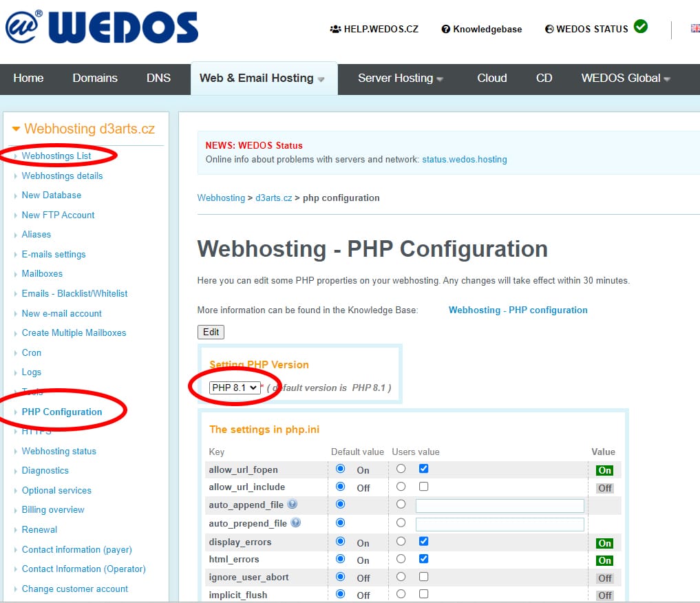
Task: Select users value radio for allow_url_fopen
Action: click(x=401, y=469)
